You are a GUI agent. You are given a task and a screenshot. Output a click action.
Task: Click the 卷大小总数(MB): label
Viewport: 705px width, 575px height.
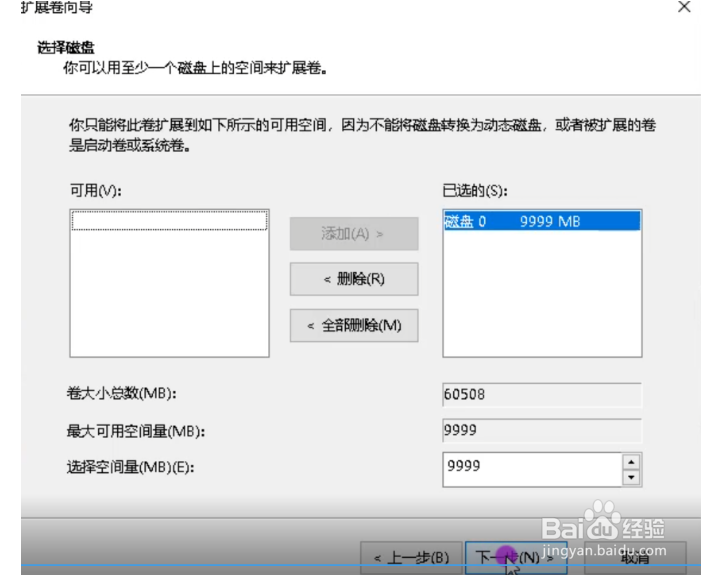pos(121,394)
